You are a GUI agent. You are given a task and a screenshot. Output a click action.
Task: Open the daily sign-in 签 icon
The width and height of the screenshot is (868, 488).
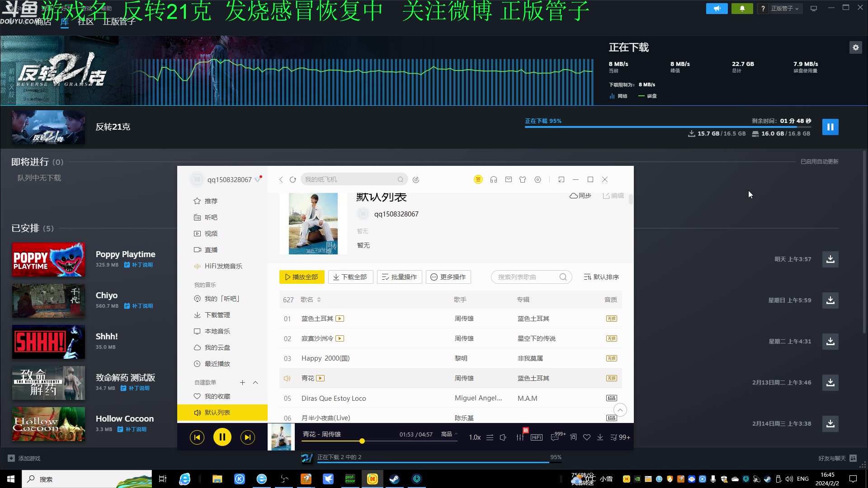coord(478,180)
